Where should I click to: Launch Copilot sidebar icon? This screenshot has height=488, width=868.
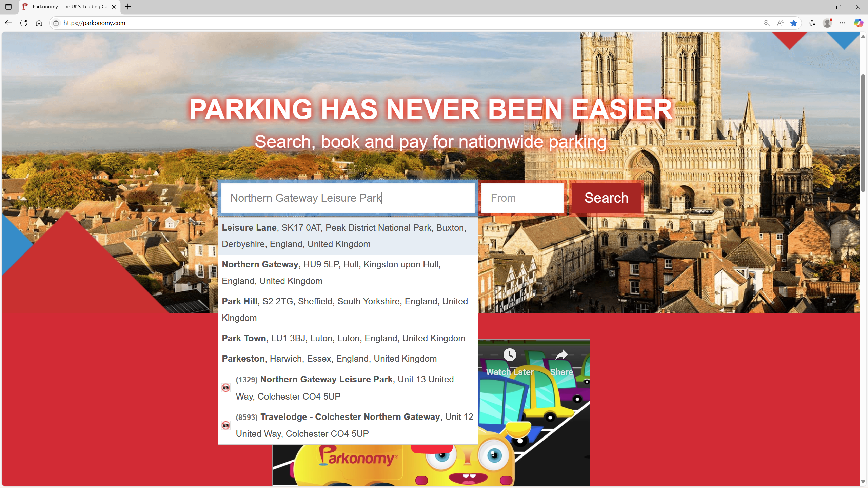(x=858, y=23)
